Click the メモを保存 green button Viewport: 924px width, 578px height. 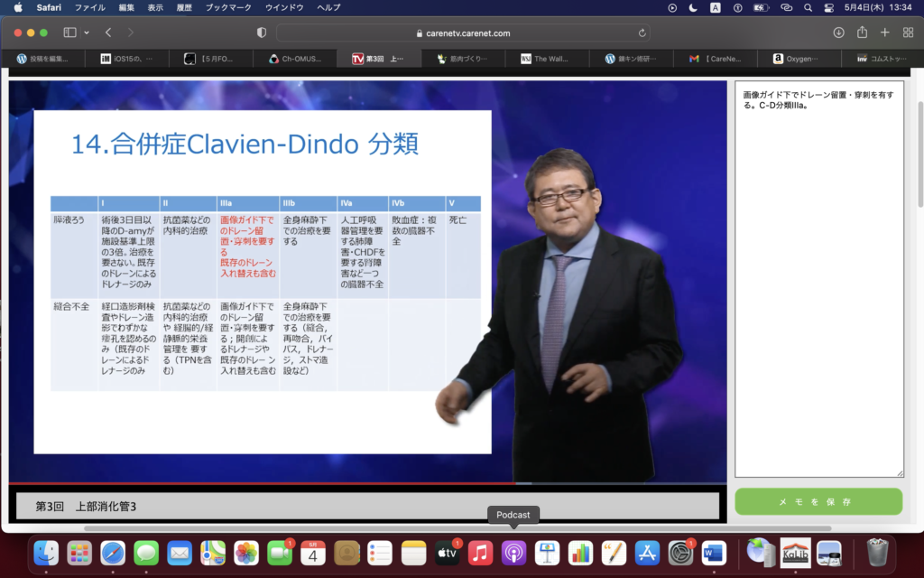[818, 501]
